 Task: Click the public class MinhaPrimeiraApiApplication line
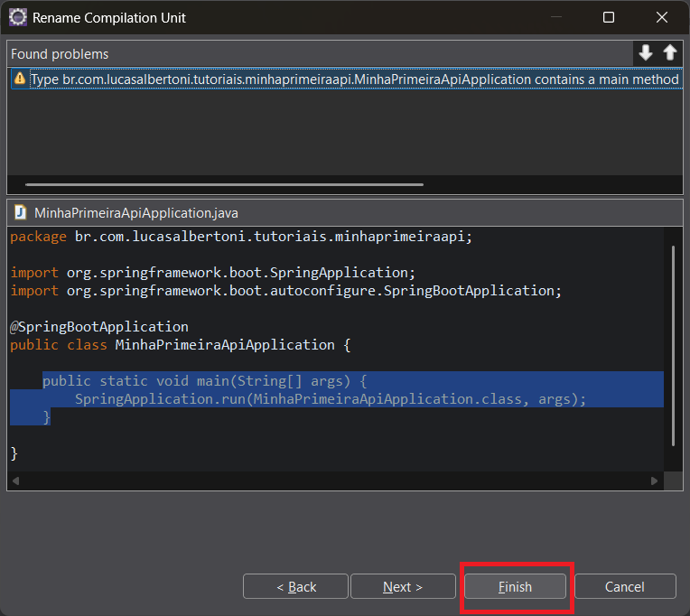[x=181, y=345]
